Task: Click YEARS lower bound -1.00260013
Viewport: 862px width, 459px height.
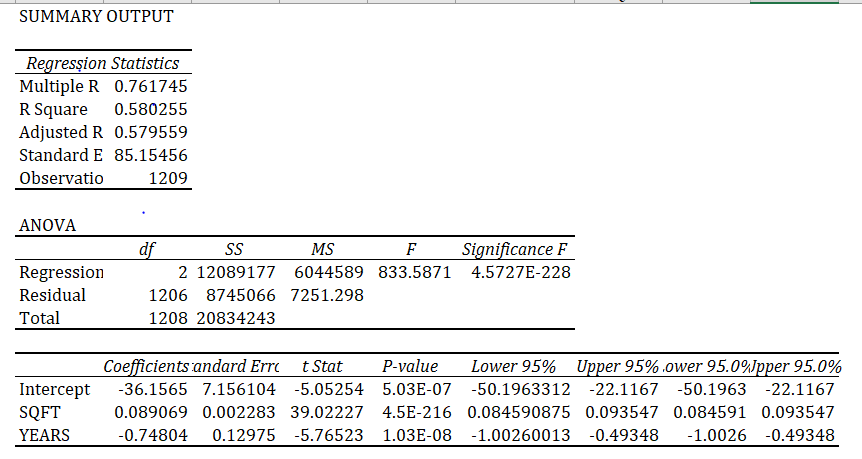Action: pos(521,435)
